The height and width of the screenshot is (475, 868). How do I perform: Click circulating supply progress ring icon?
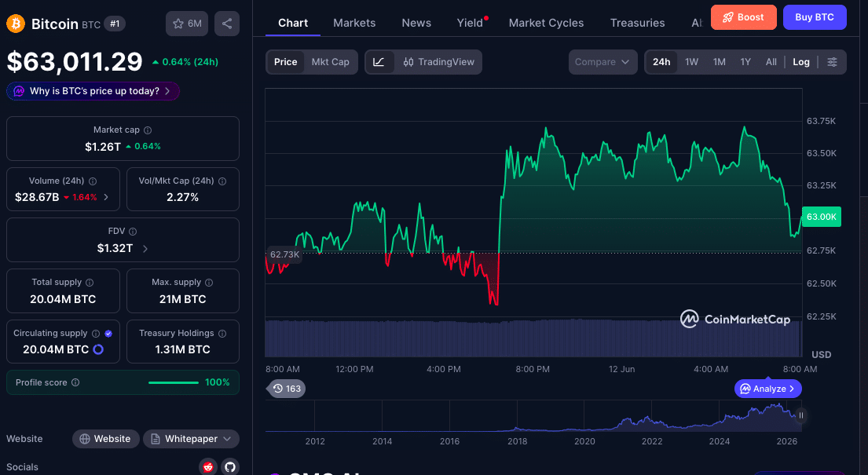pyautogui.click(x=98, y=349)
